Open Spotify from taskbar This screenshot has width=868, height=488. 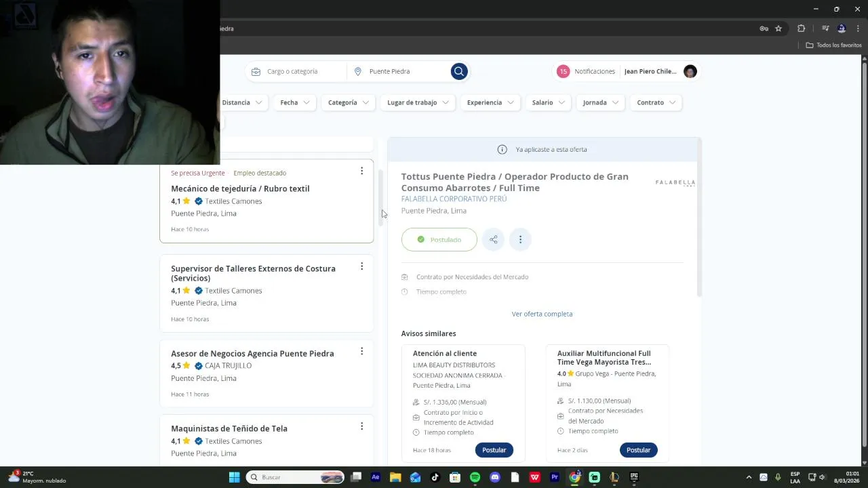pyautogui.click(x=475, y=477)
